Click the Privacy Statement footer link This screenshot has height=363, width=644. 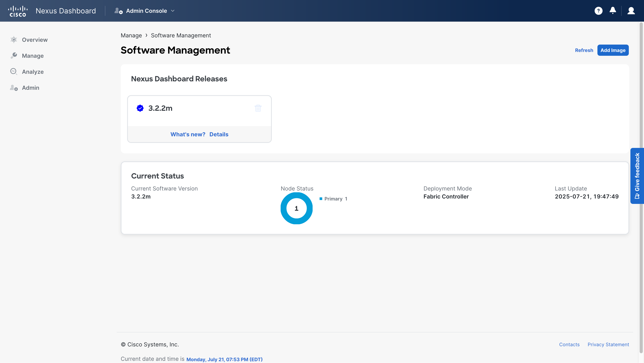pos(608,344)
